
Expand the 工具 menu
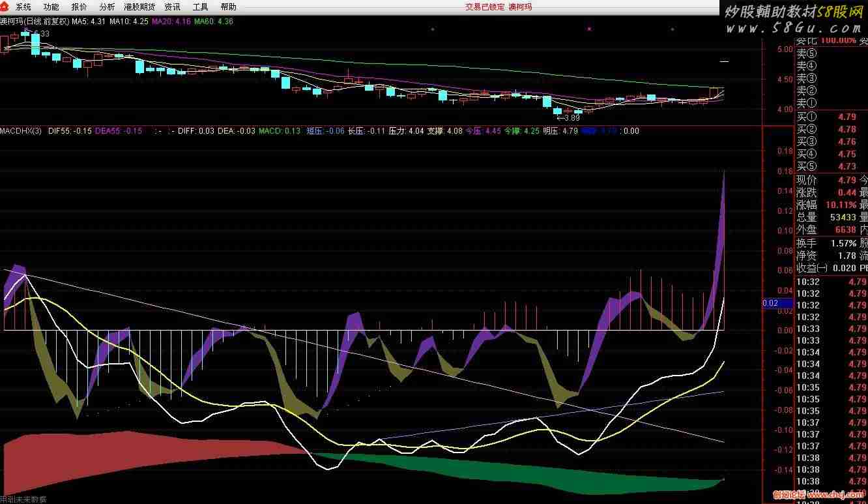click(201, 7)
